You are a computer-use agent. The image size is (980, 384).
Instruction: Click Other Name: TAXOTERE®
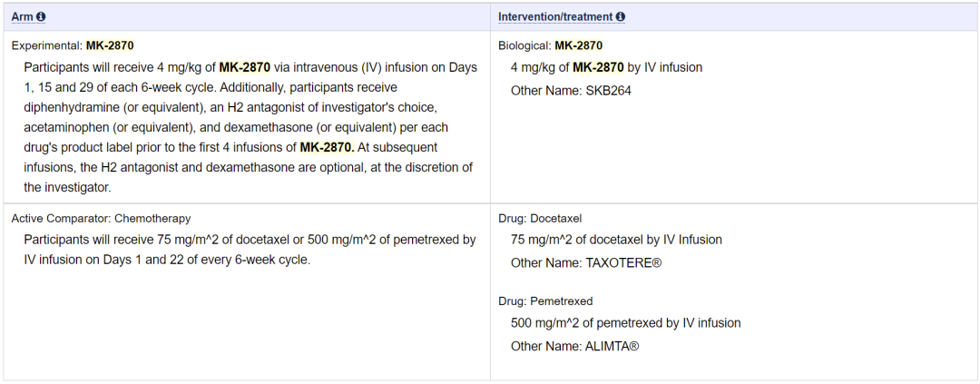tap(586, 263)
